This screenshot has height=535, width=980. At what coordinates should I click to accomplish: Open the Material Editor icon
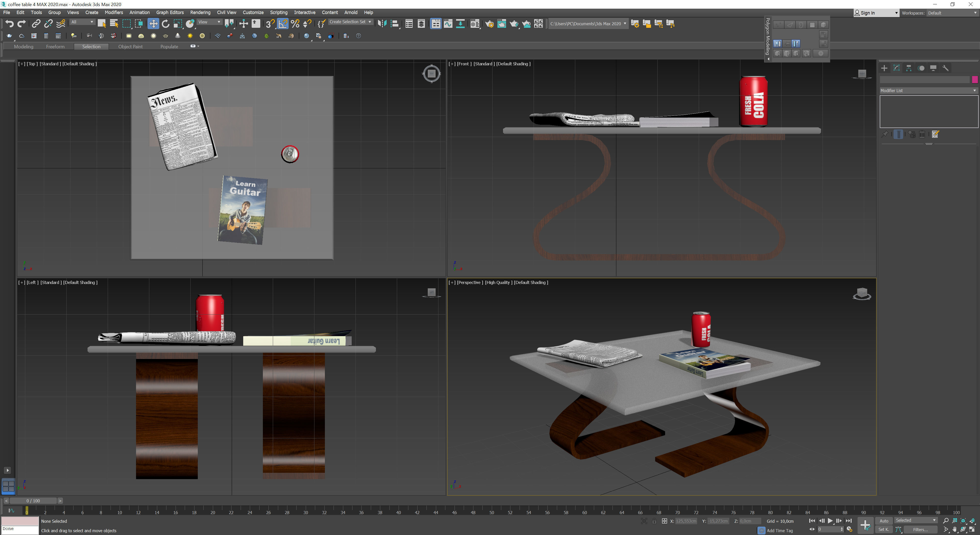coord(475,23)
